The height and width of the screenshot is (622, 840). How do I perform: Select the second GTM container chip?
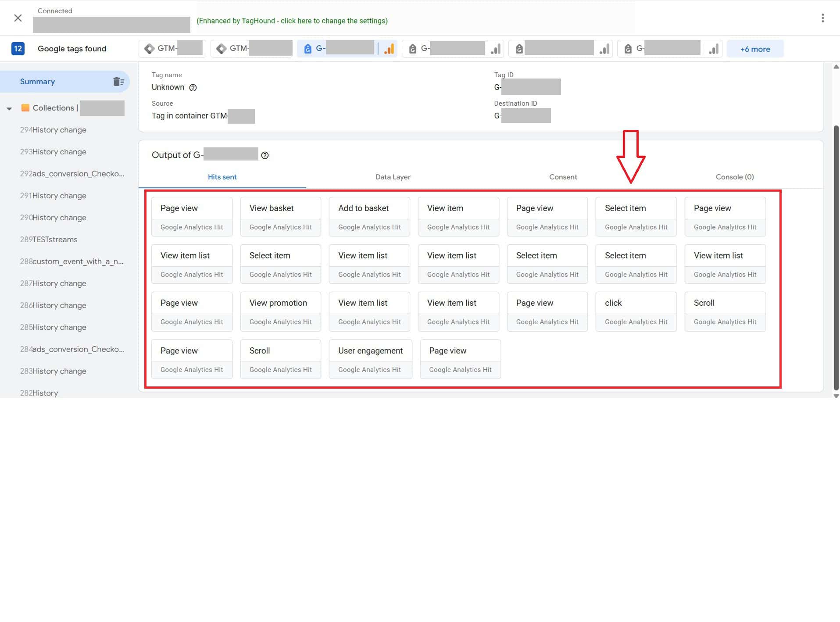click(252, 49)
